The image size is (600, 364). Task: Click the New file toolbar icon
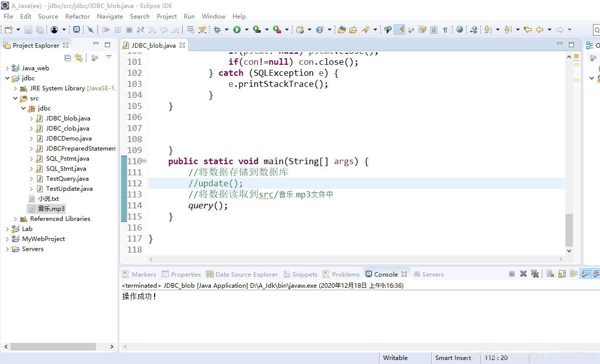[9, 30]
